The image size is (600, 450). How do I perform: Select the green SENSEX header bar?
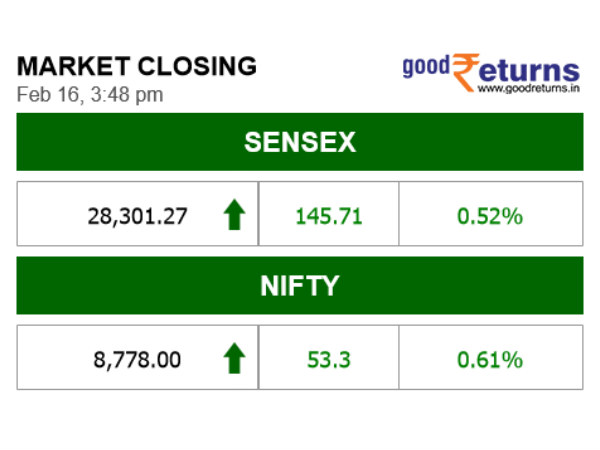299,142
